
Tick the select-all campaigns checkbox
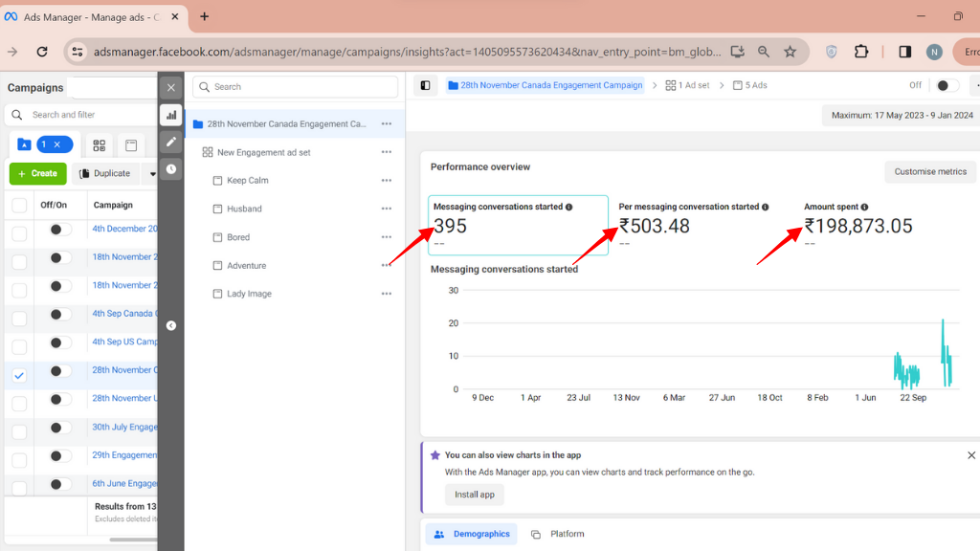[x=19, y=205]
